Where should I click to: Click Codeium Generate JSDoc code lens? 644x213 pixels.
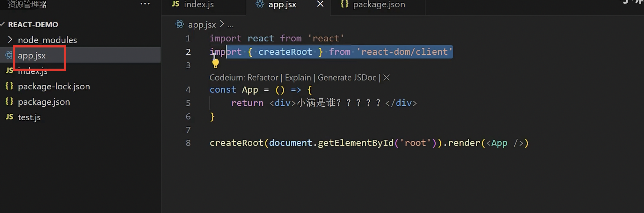347,78
